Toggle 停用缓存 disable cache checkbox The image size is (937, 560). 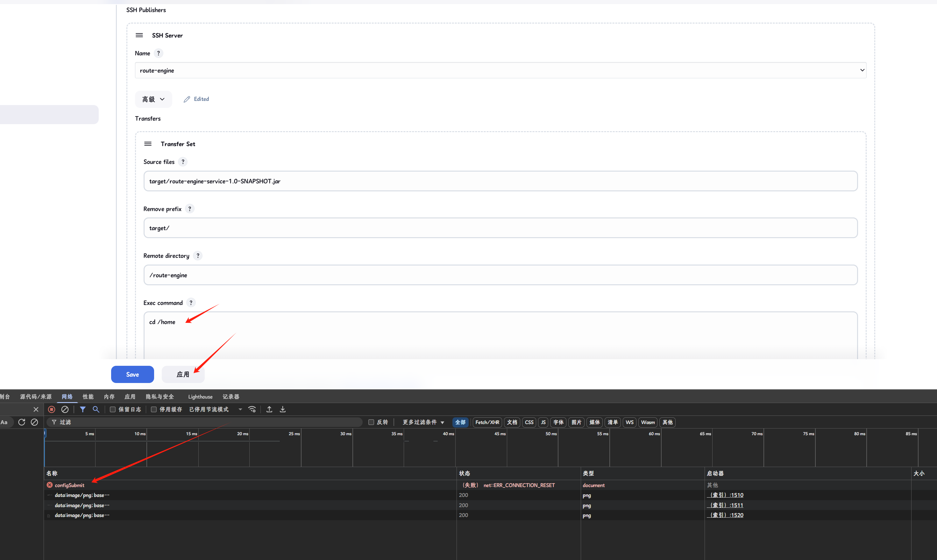(153, 409)
